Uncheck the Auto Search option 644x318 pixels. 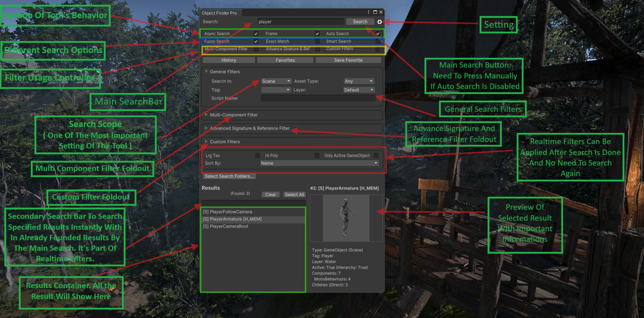[378, 33]
